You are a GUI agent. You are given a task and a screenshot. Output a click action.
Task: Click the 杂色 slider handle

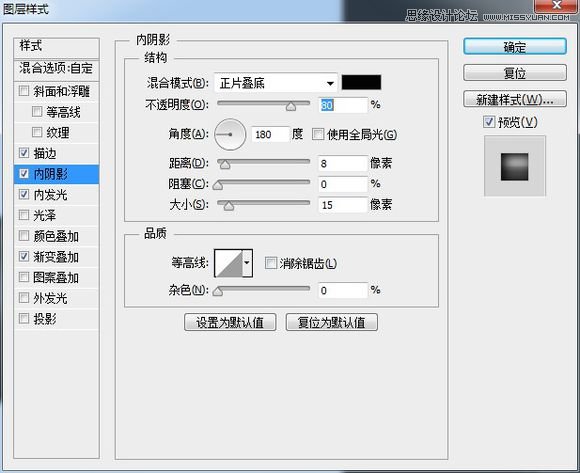pos(218,292)
